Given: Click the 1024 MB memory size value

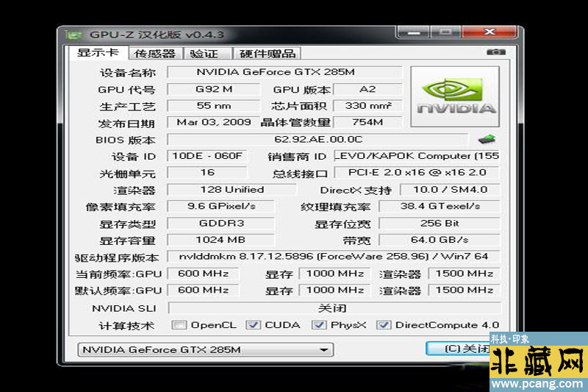Looking at the screenshot, I should click(x=221, y=240).
